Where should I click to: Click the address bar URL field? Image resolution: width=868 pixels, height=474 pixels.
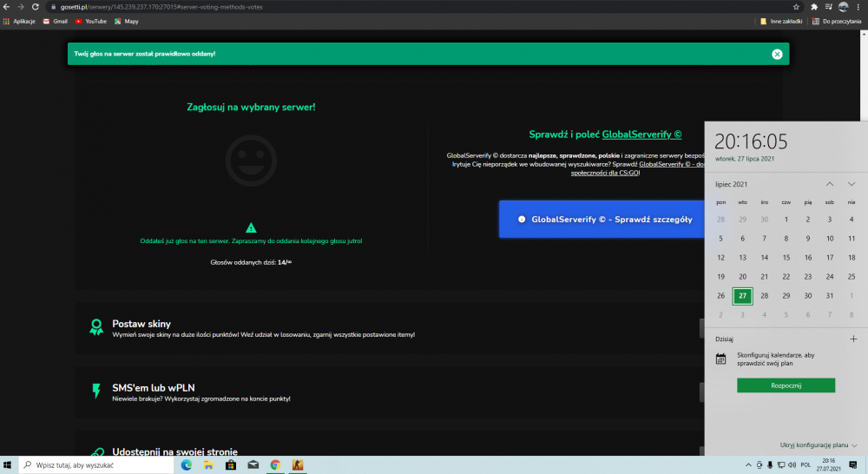pyautogui.click(x=415, y=7)
